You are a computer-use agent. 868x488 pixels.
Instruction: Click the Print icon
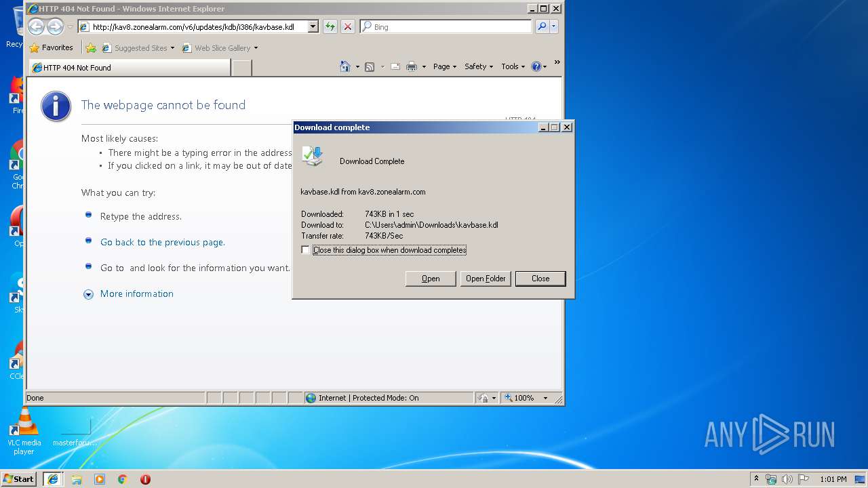(x=411, y=66)
